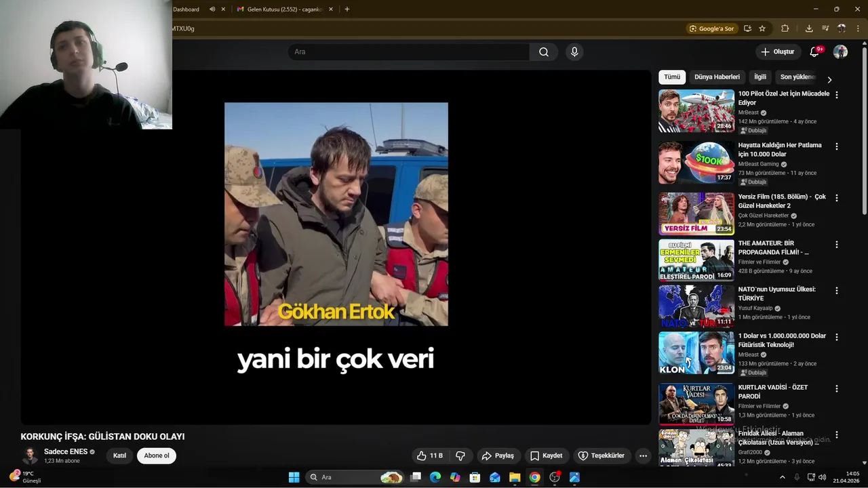
Task: Open NATO'nun Uyumsuz Ülkesi: TÜRKİYE thumbnail
Action: tap(696, 306)
